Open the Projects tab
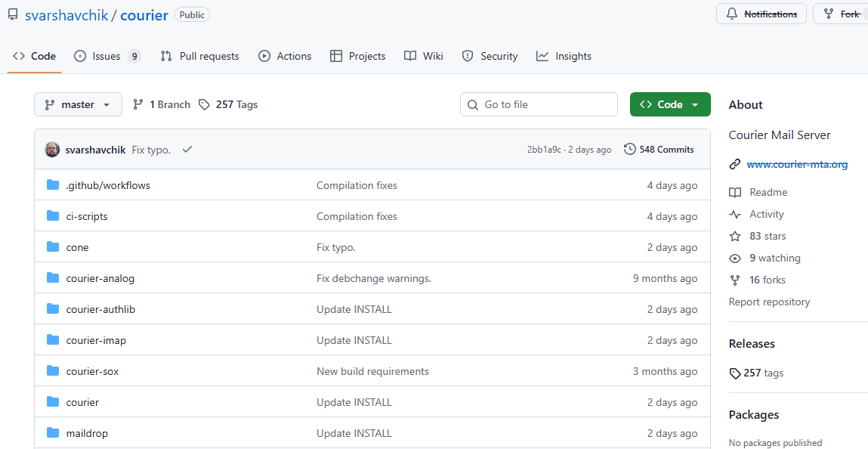 click(x=357, y=55)
